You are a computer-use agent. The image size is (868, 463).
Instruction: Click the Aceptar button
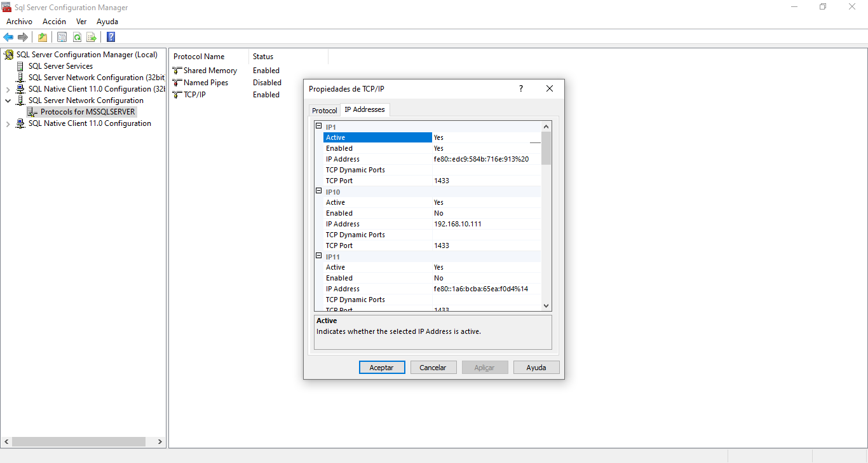[x=381, y=368]
